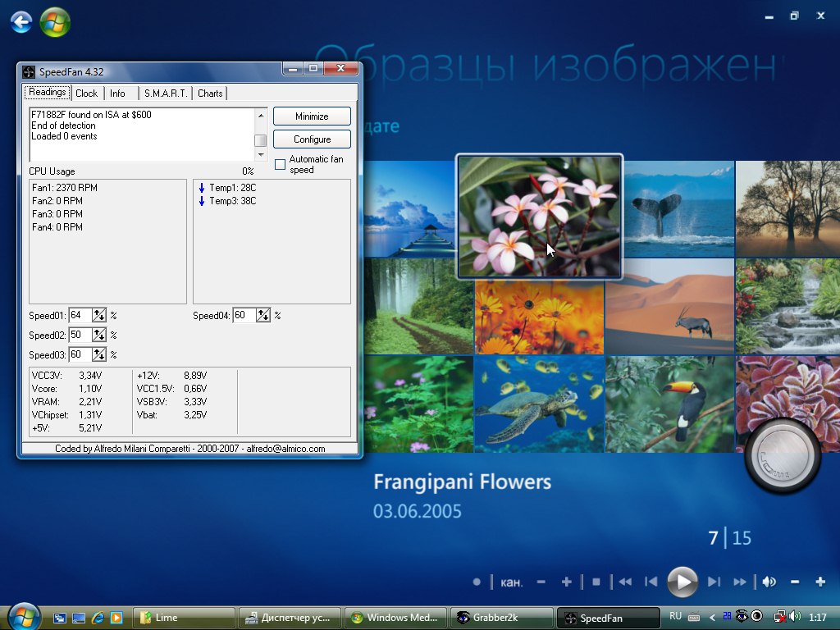840x630 pixels.
Task: Lower volume with minus button
Action: pos(795,582)
